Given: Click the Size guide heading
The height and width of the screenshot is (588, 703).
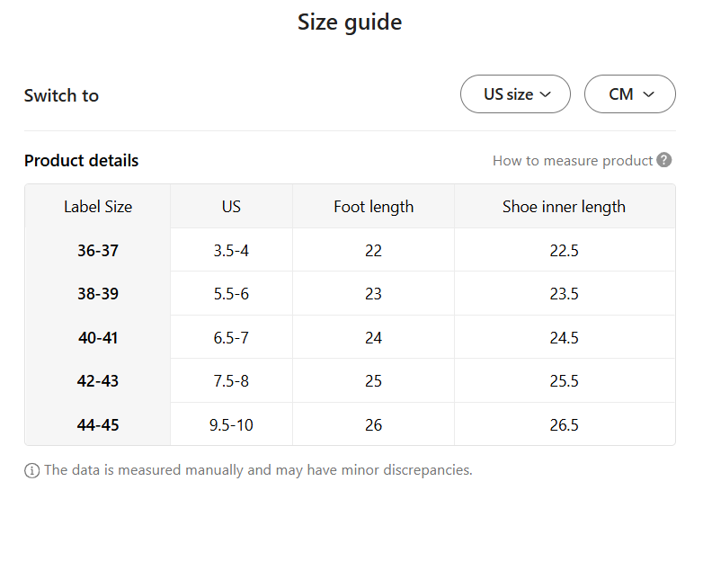Looking at the screenshot, I should [x=350, y=22].
